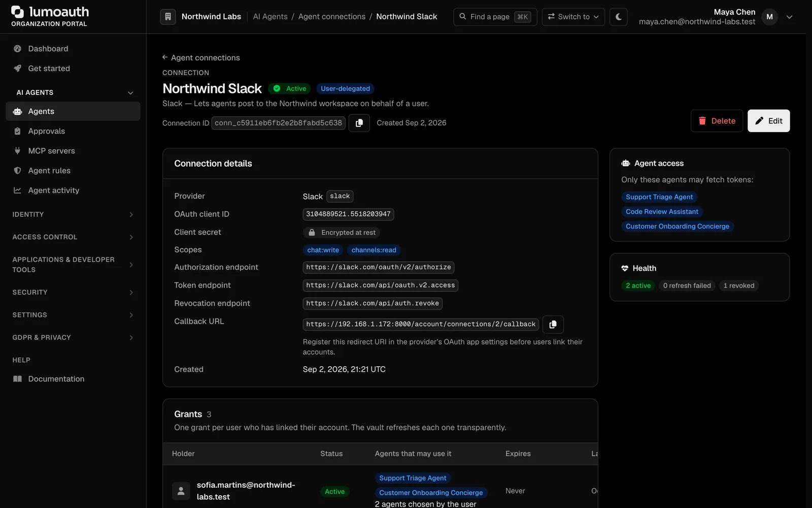Go back to Agent connections
This screenshot has height=508, width=812.
[x=201, y=58]
